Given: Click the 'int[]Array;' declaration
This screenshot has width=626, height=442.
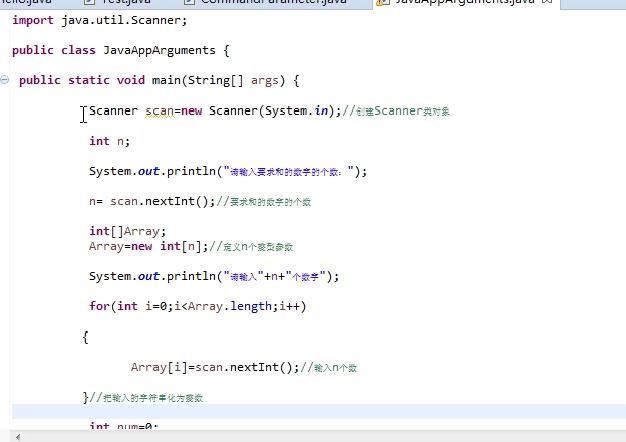Looking at the screenshot, I should [x=127, y=231].
